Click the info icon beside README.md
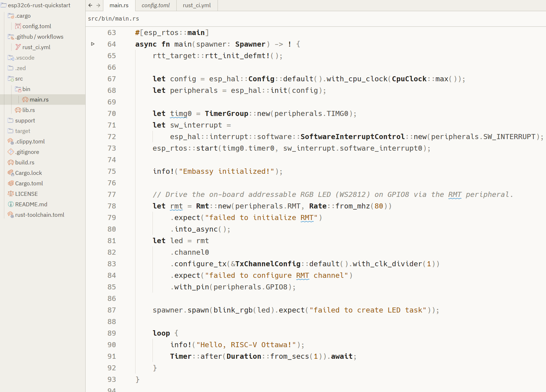The width and height of the screenshot is (546, 392). [x=11, y=204]
